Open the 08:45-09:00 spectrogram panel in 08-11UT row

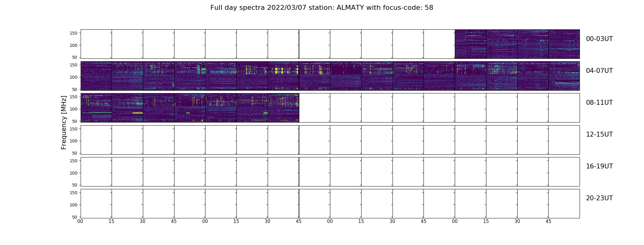190,108
